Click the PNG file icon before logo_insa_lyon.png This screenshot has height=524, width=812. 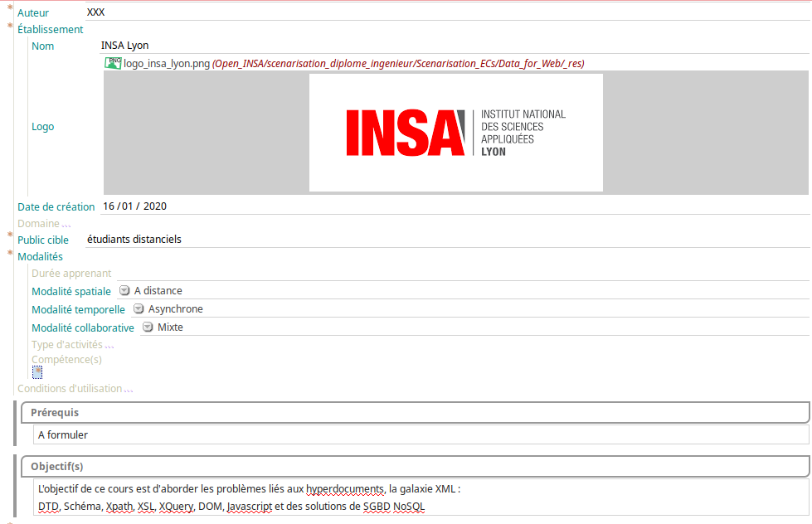[113, 63]
